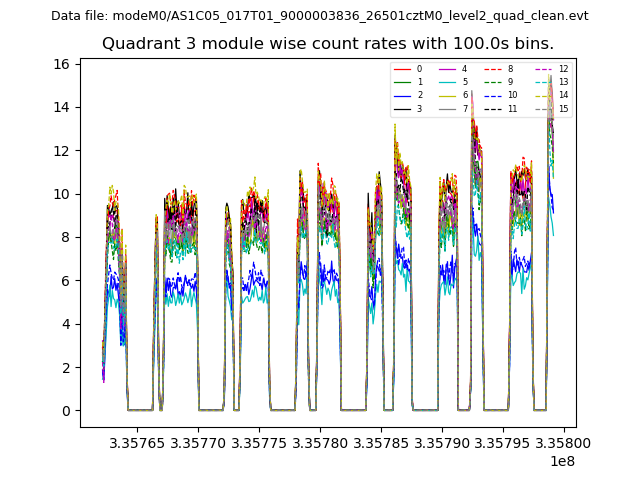
Task: Click the data file path text at top
Action: tap(320, 15)
